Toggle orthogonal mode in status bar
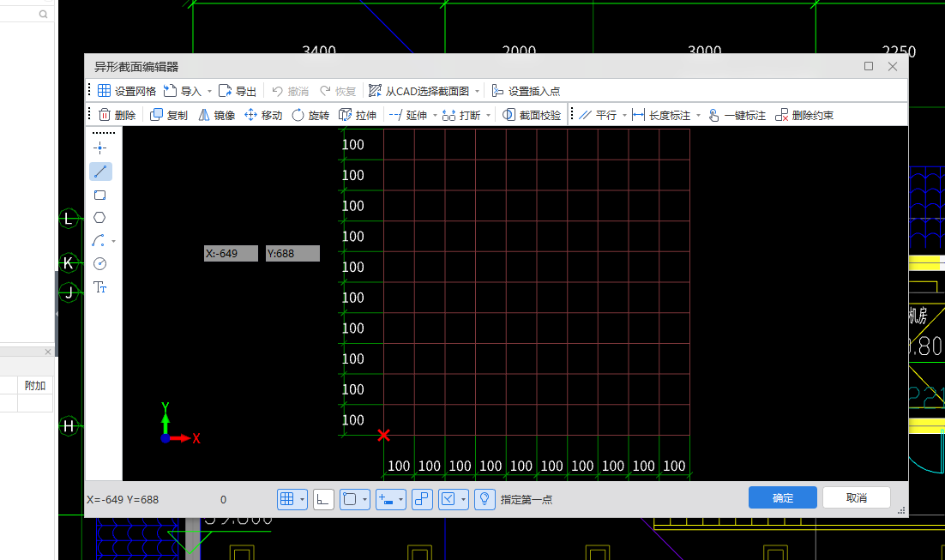This screenshot has width=945, height=560. point(323,499)
